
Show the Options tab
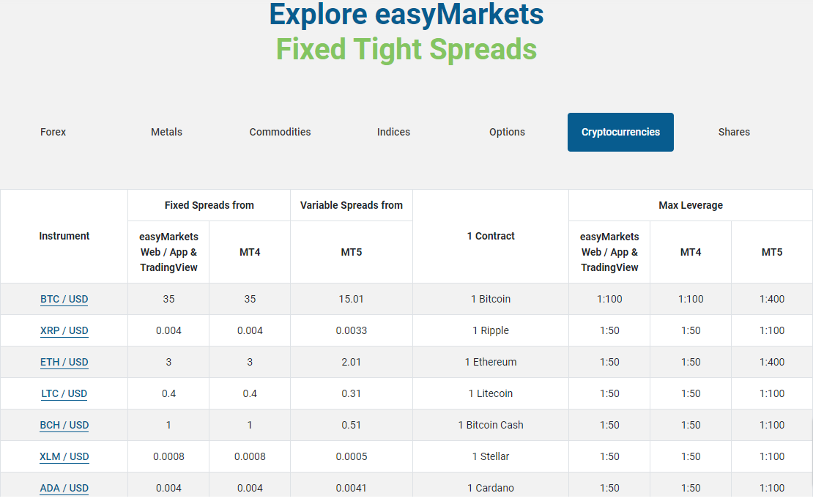coord(507,132)
